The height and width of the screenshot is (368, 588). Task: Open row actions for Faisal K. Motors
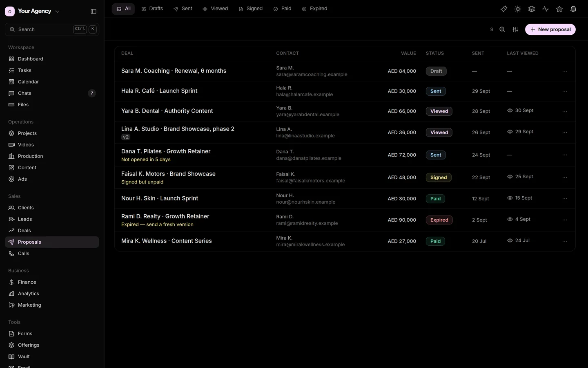[565, 177]
